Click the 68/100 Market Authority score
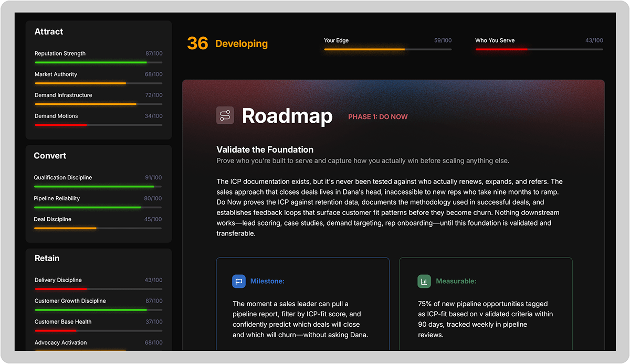The width and height of the screenshot is (630, 364). click(x=154, y=74)
